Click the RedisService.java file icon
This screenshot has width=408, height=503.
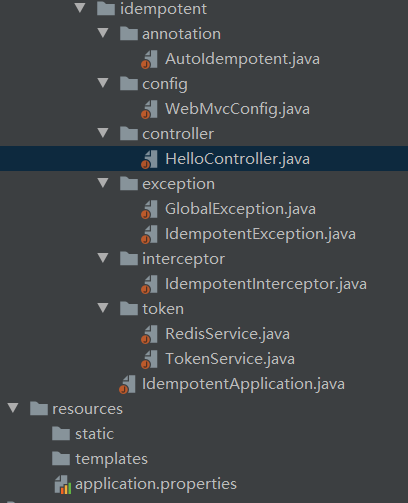(x=149, y=335)
